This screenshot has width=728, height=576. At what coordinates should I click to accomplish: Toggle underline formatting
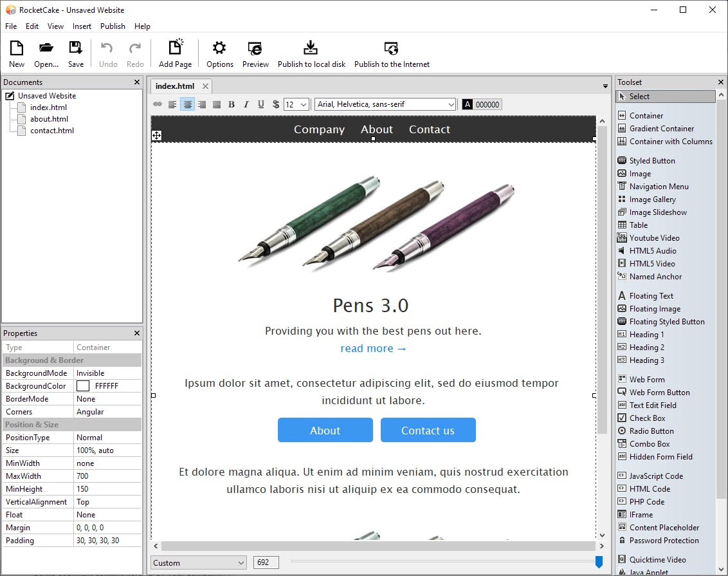coord(261,104)
